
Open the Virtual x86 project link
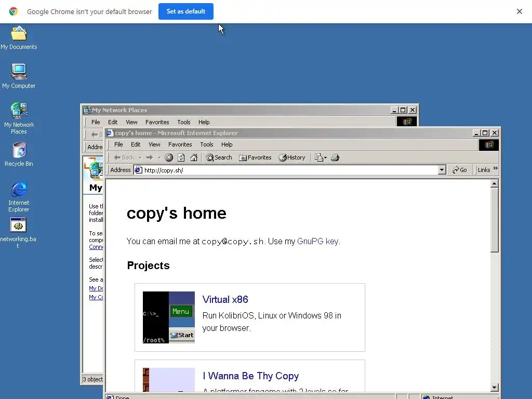225,300
